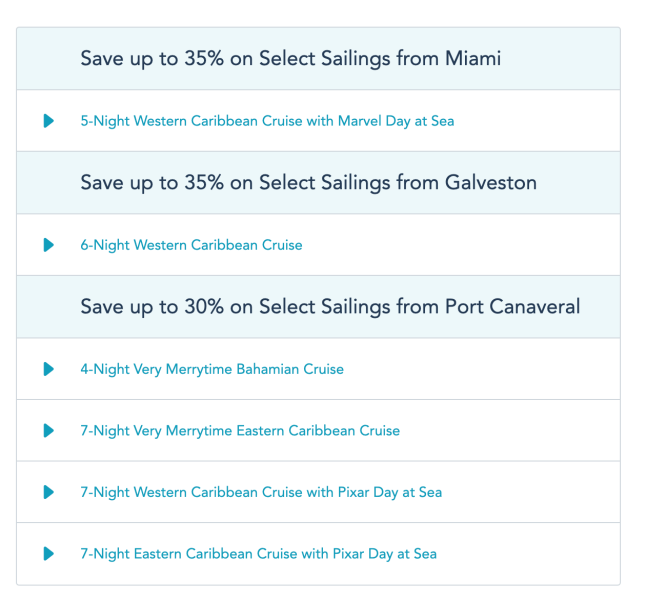Expand the 5-Night Marvel Day at Sea arrow
The width and height of the screenshot is (647, 600).
click(x=48, y=121)
